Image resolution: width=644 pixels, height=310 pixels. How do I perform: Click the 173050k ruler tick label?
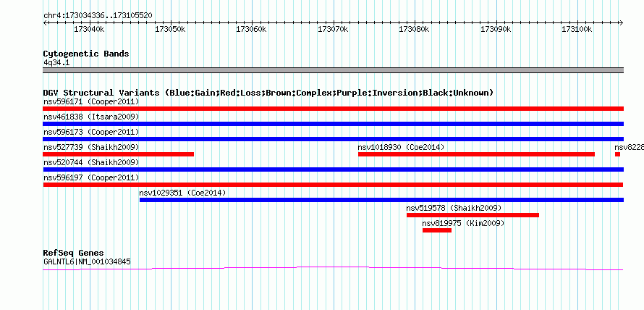[x=171, y=29]
